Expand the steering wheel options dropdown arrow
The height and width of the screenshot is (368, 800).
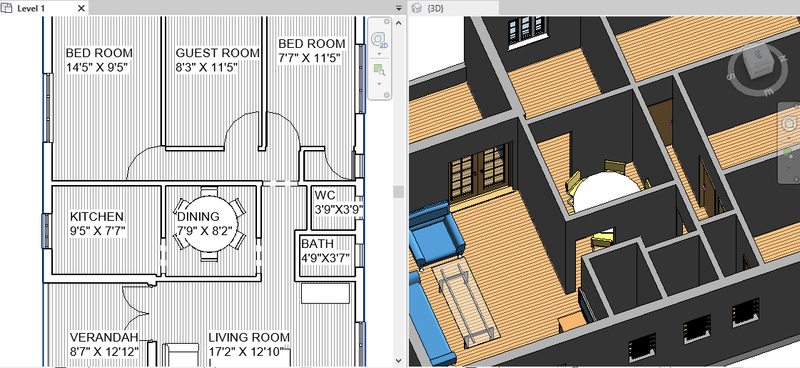pos(379,53)
